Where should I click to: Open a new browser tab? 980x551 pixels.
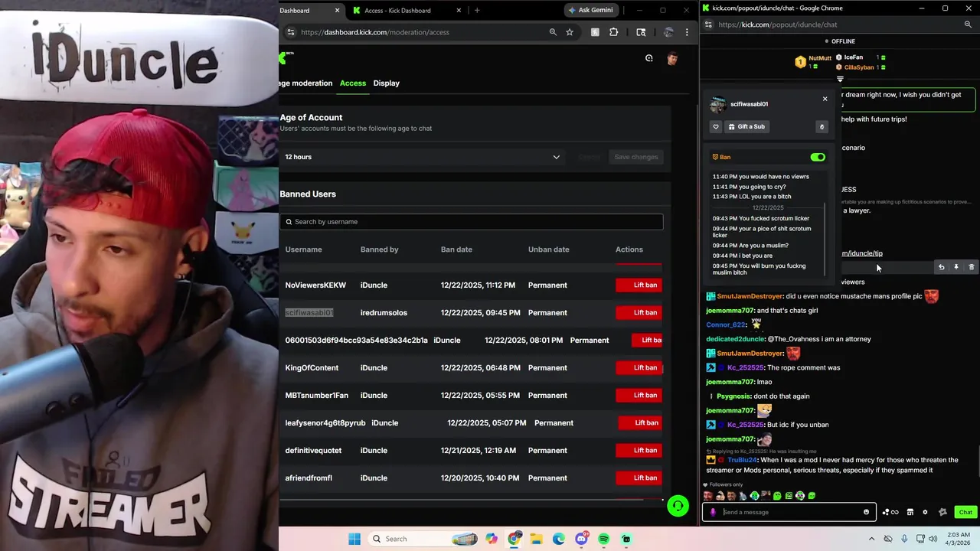[477, 11]
